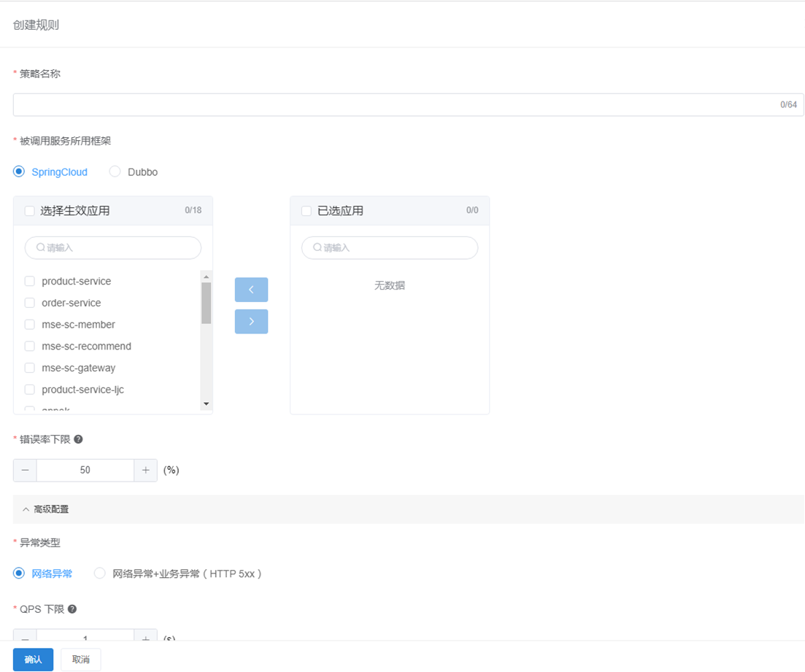Click help icon next to QPS 下限
Screen dimensions: 805x672
(x=72, y=609)
